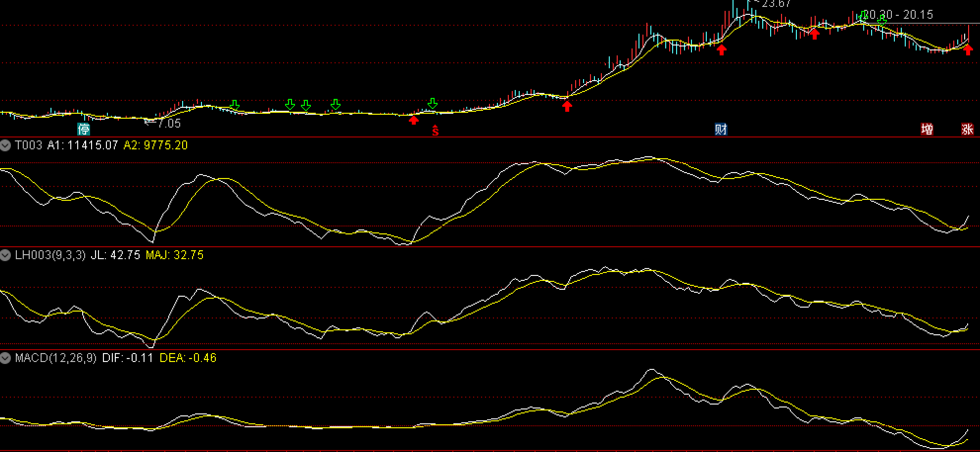
Task: Click the red buy arrow below 财 marker's candle
Action: tap(722, 49)
